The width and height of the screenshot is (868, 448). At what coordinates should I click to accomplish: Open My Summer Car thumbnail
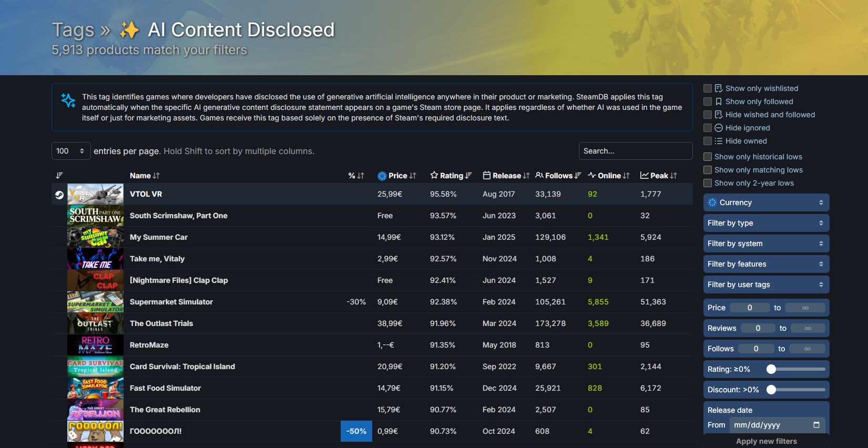click(95, 237)
